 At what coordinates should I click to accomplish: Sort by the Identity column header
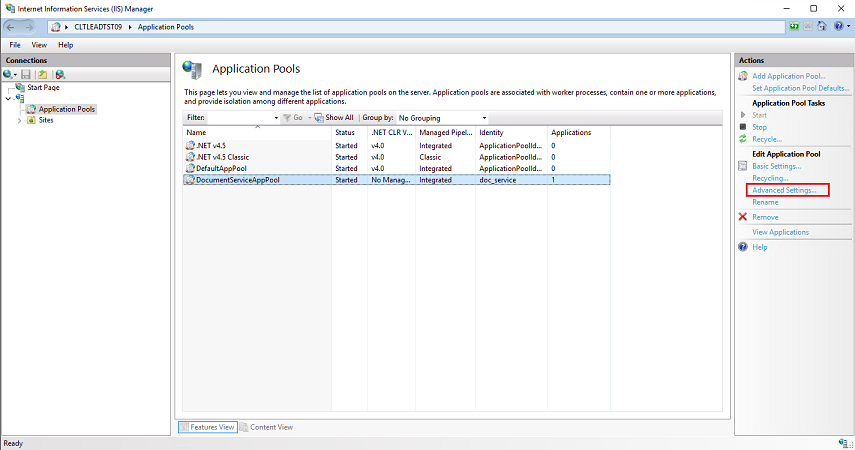(511, 133)
